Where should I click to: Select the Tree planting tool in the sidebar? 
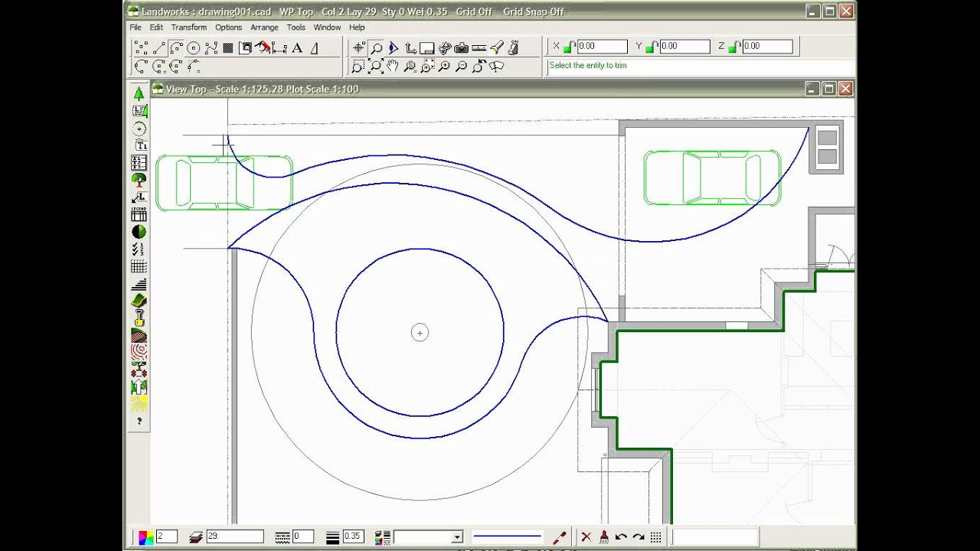[139, 181]
